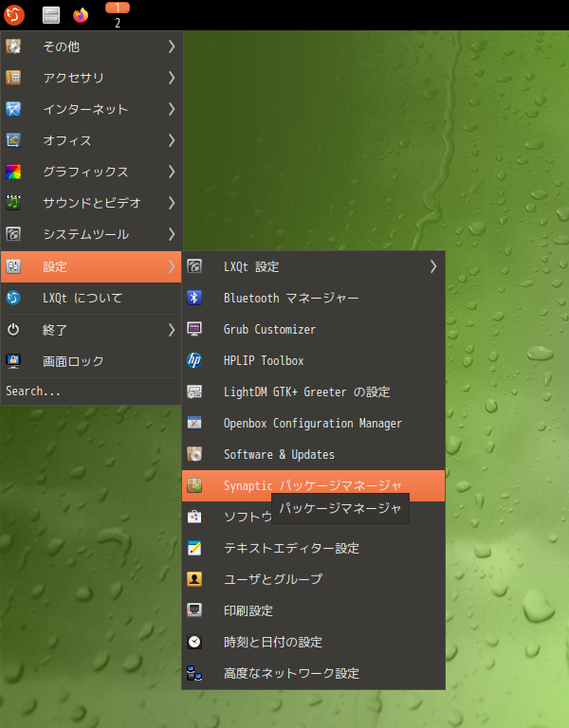Launch Synaptic パッケージマネージャ entry
The image size is (569, 728).
313,485
